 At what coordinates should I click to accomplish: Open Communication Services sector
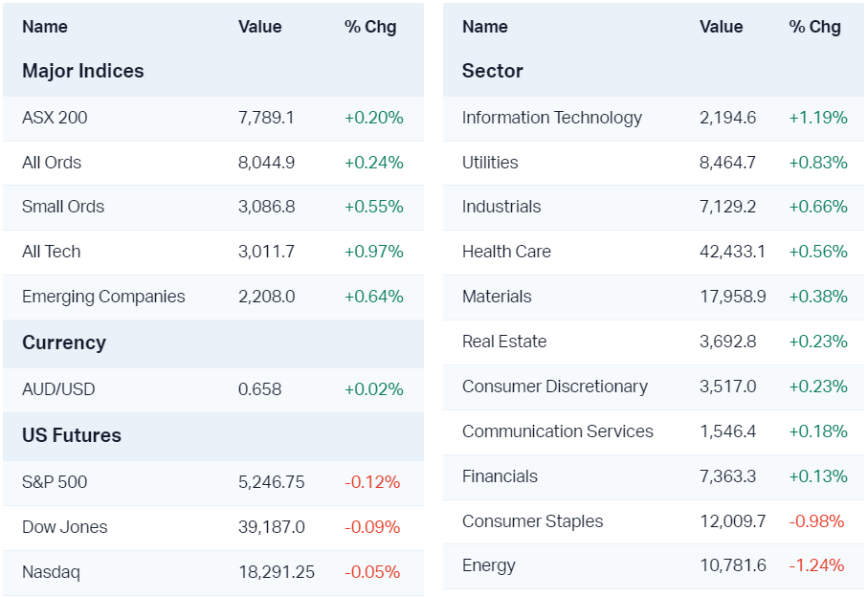[x=558, y=431]
